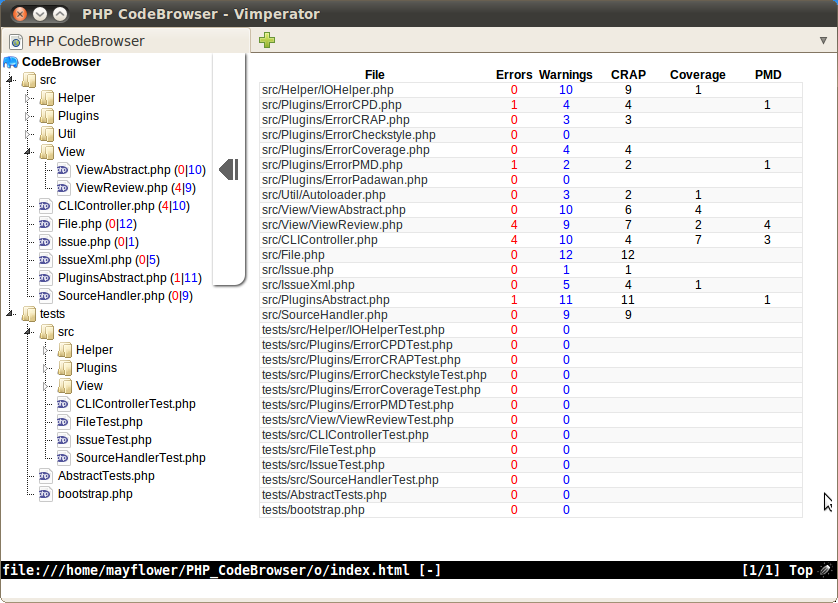This screenshot has height=603, width=838.
Task: Open the src/Helper/IOHelper.php link in the table
Action: (x=328, y=90)
